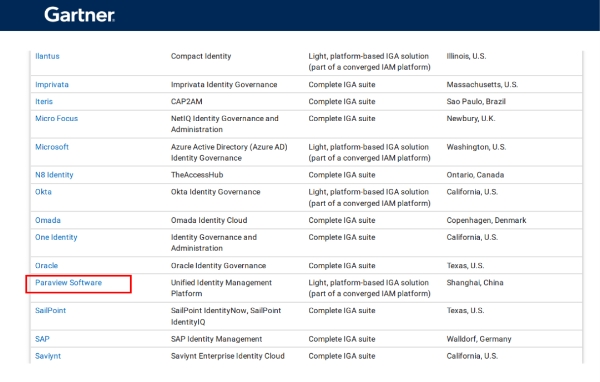The height and width of the screenshot is (382, 600).
Task: Open the One Identity vendor link
Action: (x=56, y=237)
